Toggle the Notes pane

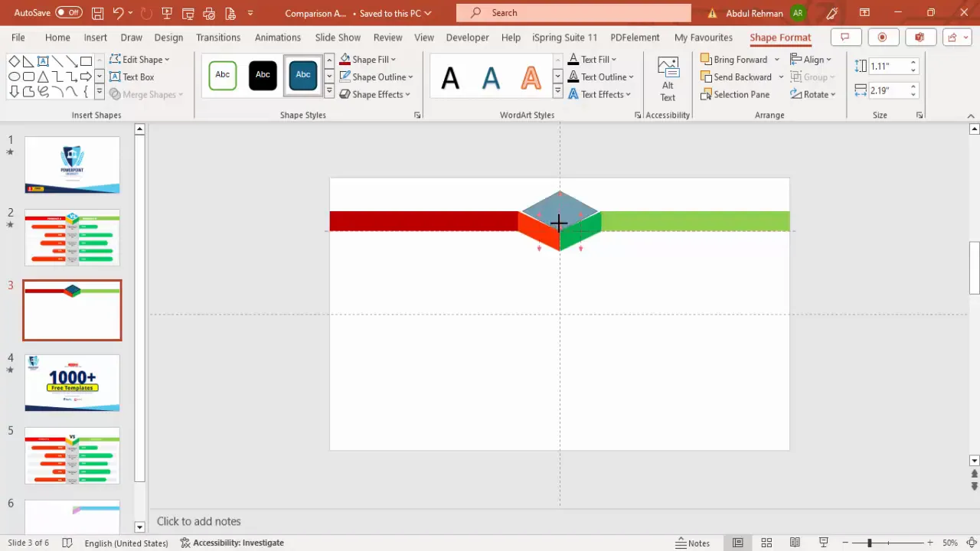[x=693, y=543]
